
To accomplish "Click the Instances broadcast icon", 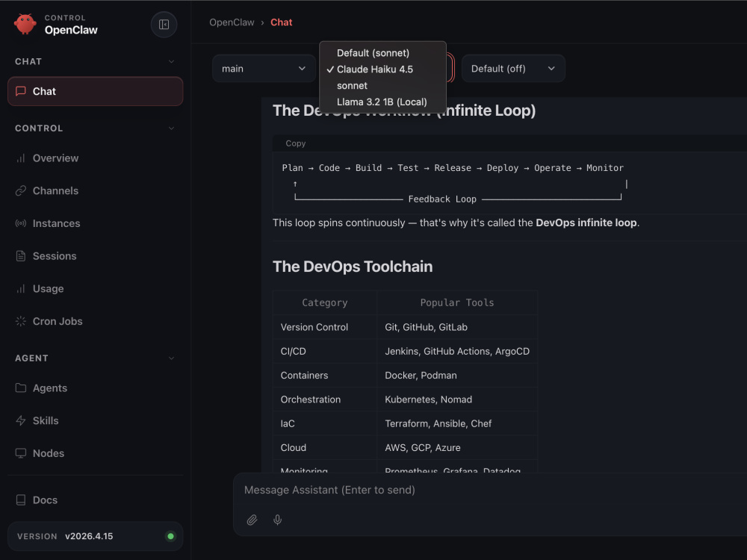I will pos(20,223).
